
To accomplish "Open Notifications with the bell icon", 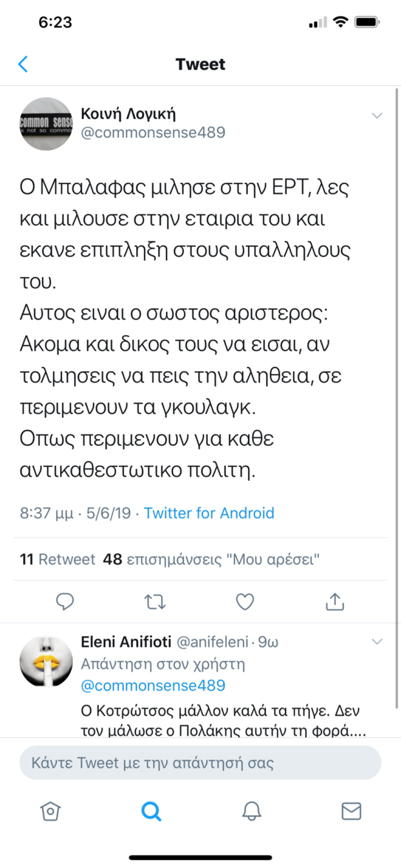I will [251, 811].
